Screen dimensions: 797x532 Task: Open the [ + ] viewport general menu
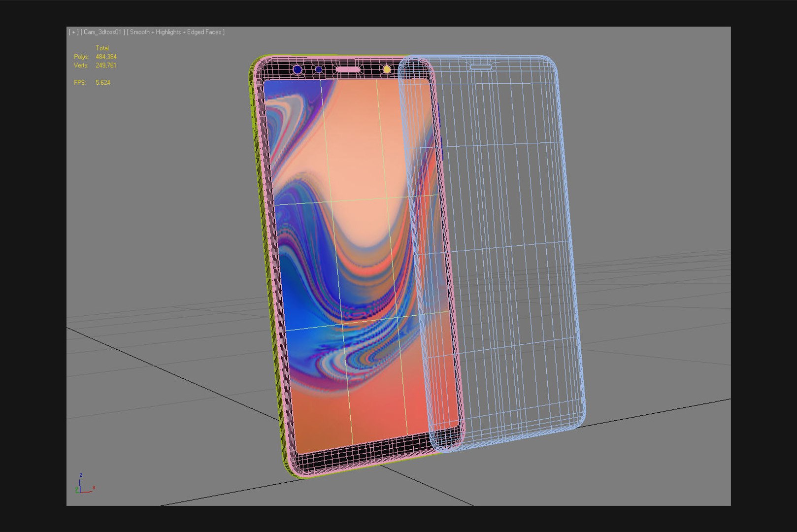(73, 32)
